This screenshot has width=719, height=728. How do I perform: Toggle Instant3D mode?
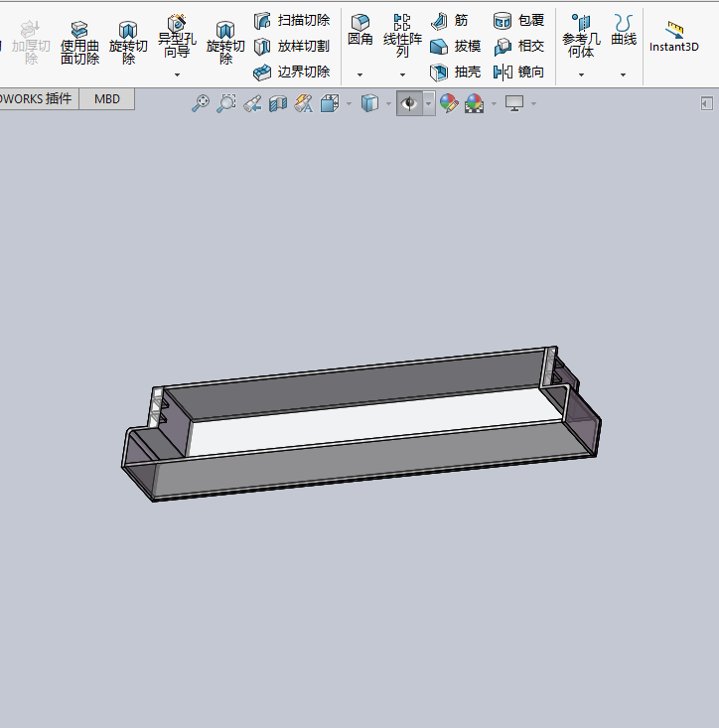[x=674, y=36]
